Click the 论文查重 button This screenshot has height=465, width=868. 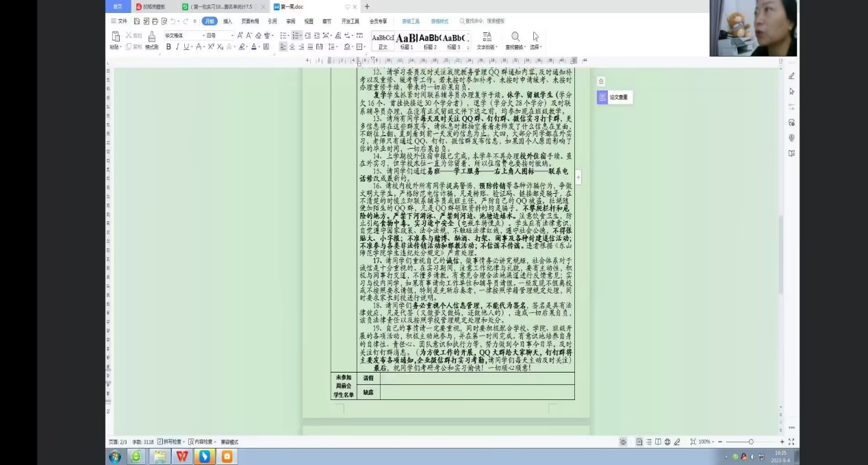[614, 98]
